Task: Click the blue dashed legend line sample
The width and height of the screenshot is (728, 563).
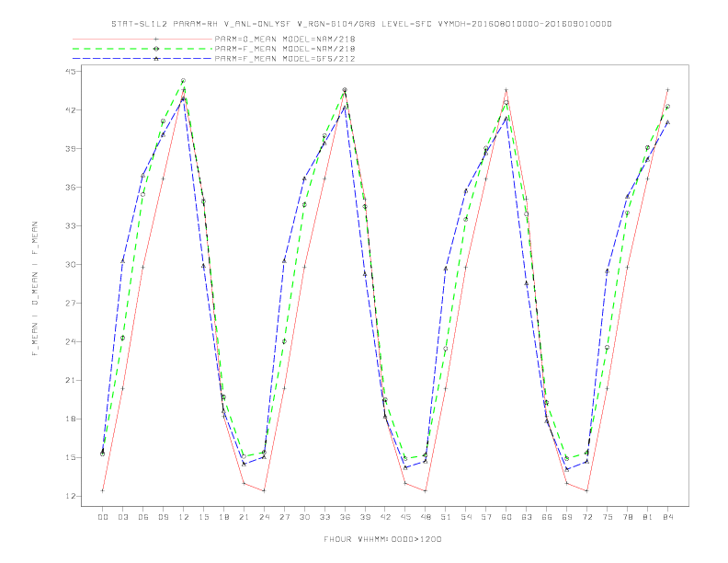Action: [142, 59]
